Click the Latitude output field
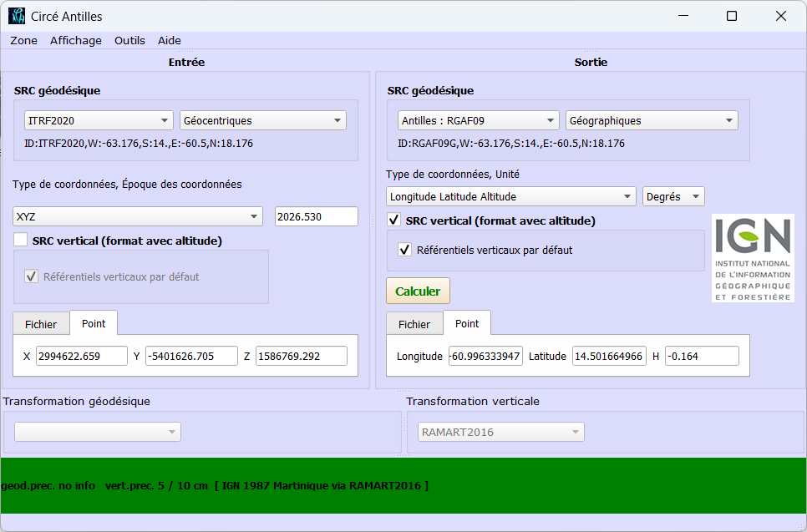The image size is (807, 532). point(609,356)
